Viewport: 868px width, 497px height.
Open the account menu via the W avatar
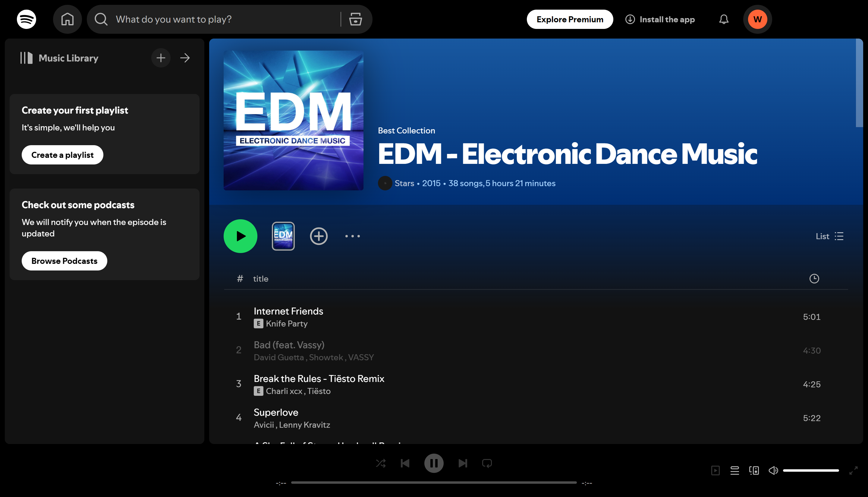tap(757, 19)
